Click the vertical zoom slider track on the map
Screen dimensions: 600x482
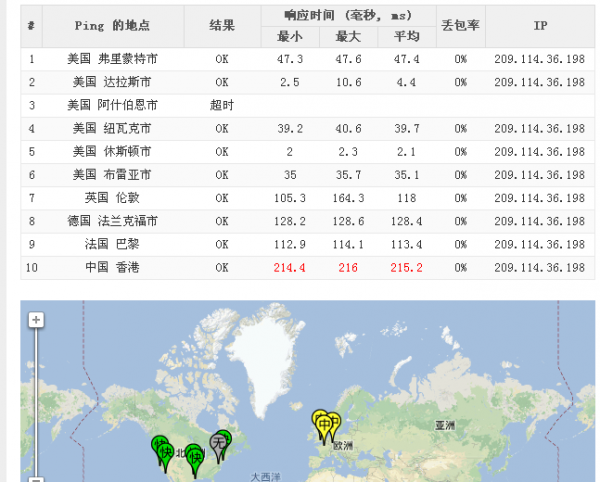36,400
